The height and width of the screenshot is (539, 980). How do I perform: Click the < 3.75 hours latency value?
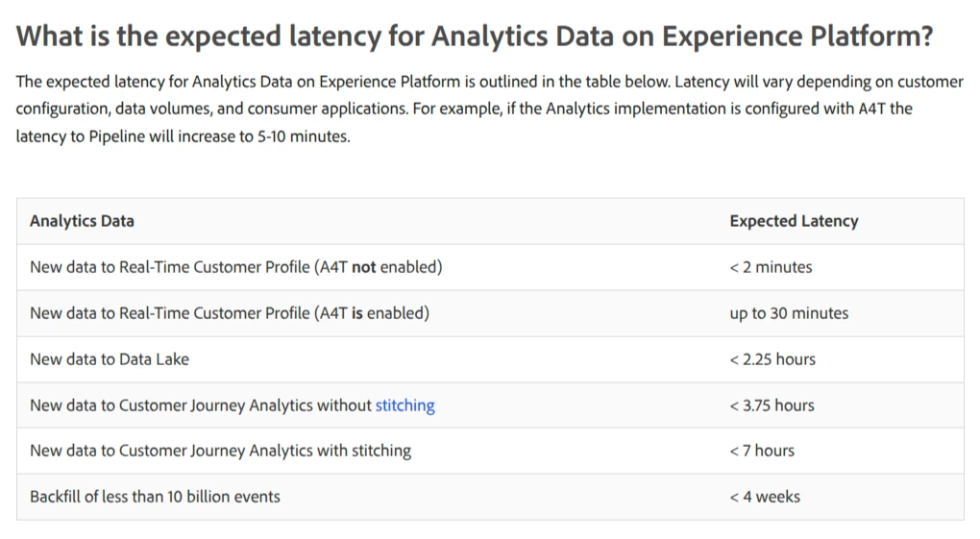point(772,405)
